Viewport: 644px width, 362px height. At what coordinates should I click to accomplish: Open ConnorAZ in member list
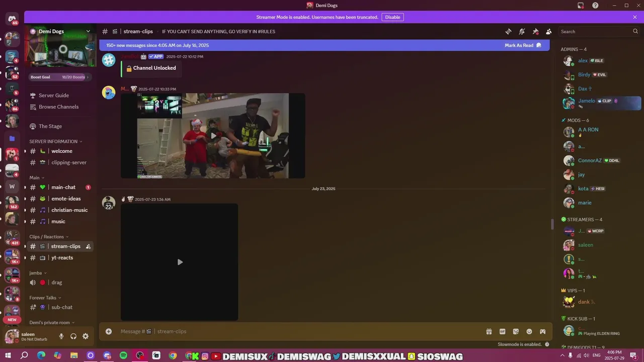point(601,160)
